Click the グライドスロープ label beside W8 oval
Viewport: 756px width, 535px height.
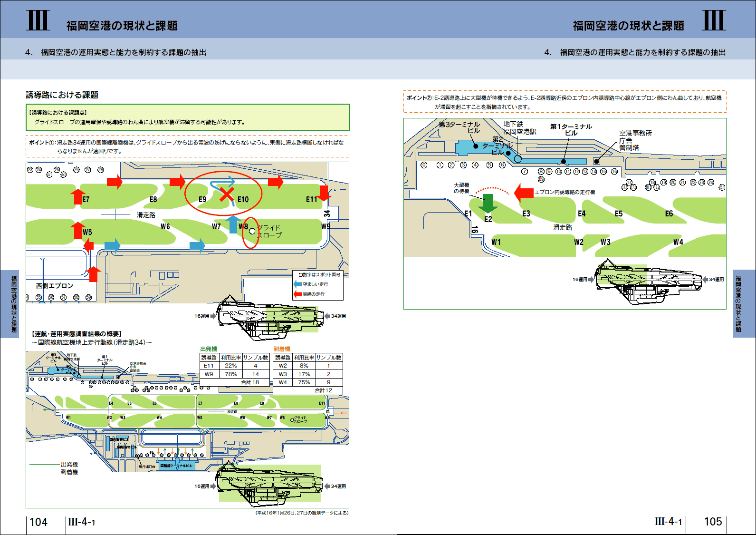pos(269,231)
